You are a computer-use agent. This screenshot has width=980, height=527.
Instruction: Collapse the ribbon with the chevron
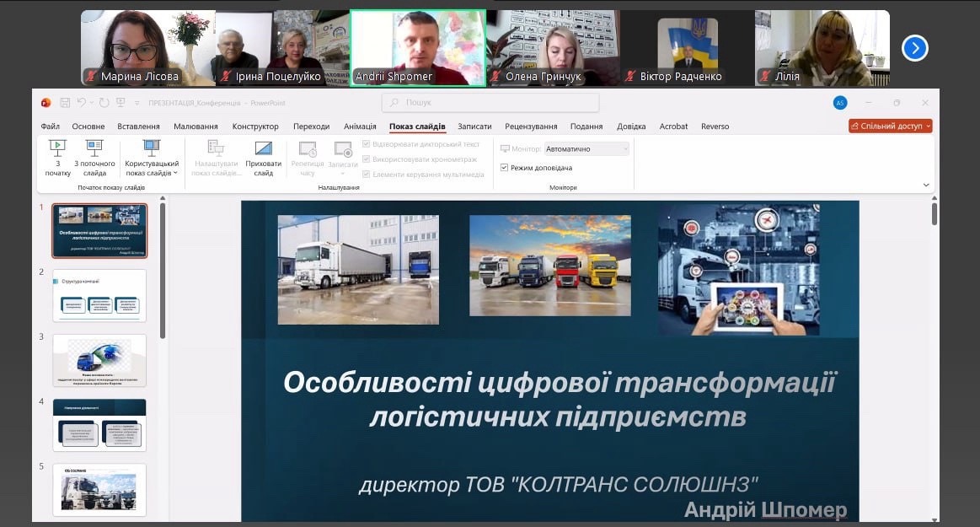pyautogui.click(x=926, y=185)
